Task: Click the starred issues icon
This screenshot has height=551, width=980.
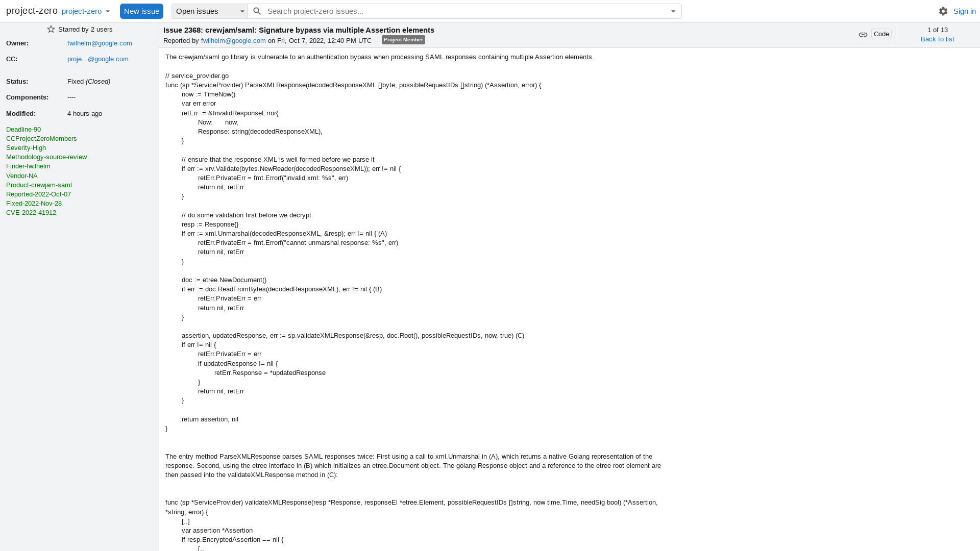Action: pos(51,29)
